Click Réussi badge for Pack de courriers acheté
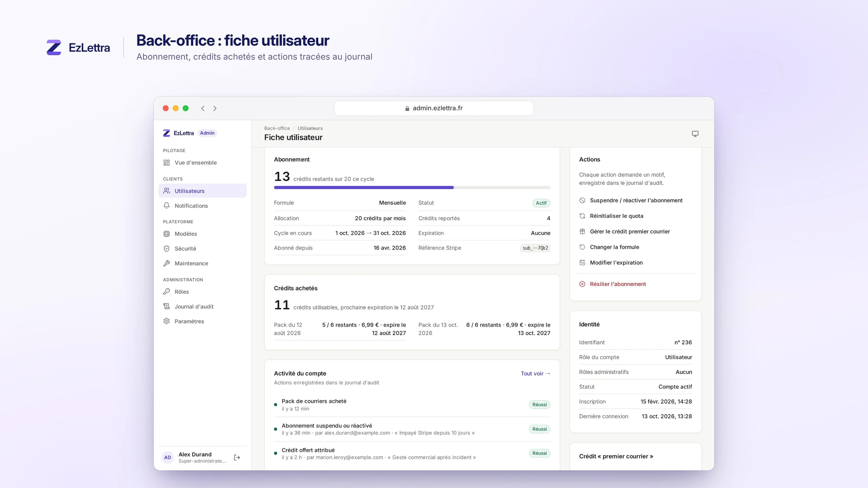 tap(539, 405)
